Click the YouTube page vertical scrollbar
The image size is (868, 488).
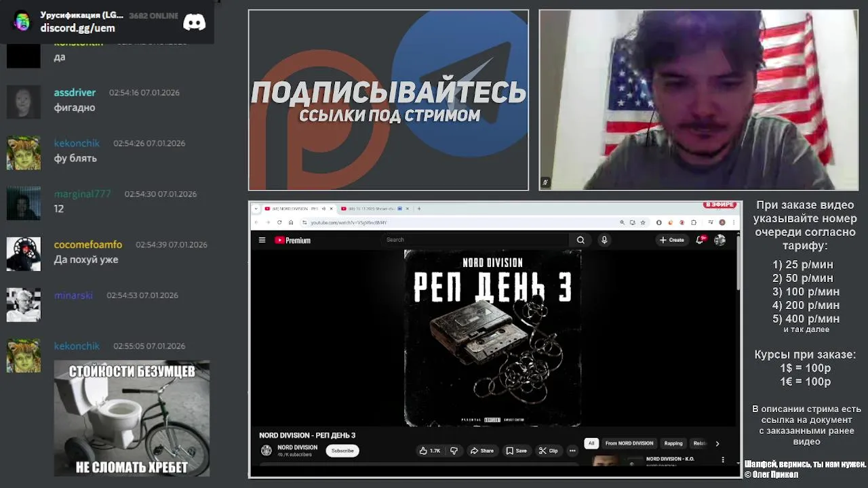point(738,264)
